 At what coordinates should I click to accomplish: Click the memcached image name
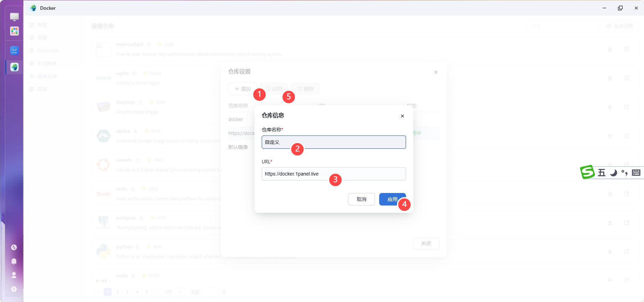[x=130, y=44]
